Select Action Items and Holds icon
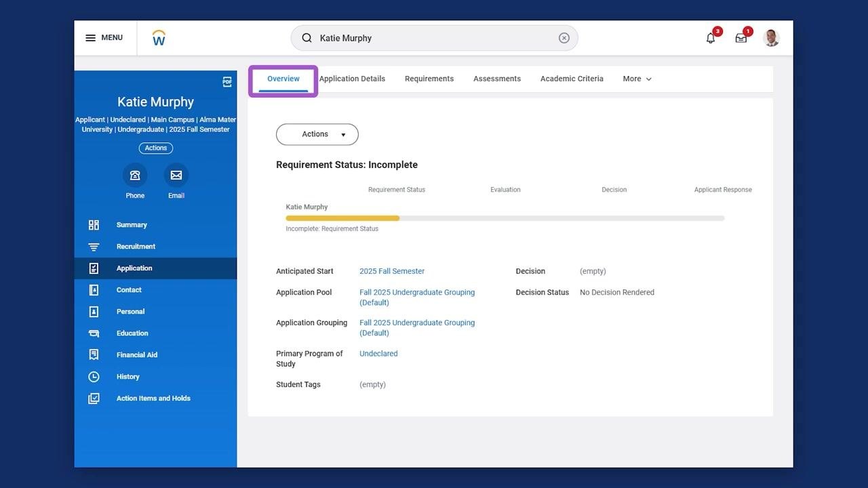Image resolution: width=868 pixels, height=488 pixels. [x=94, y=399]
